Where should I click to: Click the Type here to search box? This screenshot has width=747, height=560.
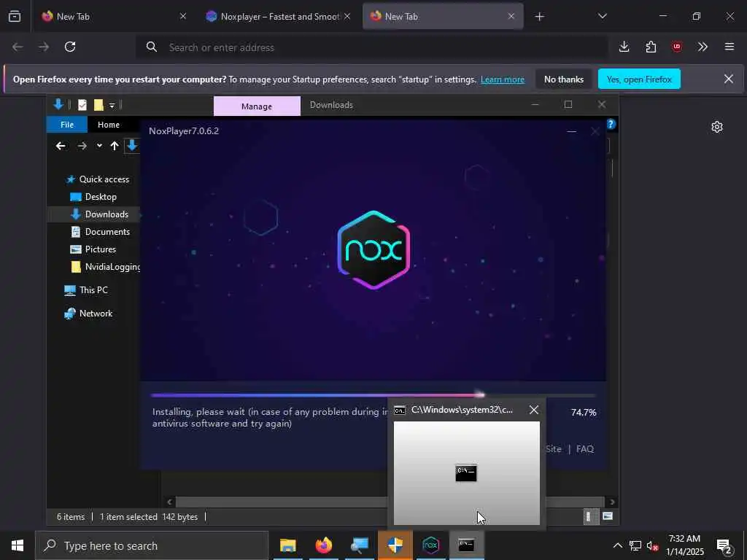pyautogui.click(x=152, y=545)
